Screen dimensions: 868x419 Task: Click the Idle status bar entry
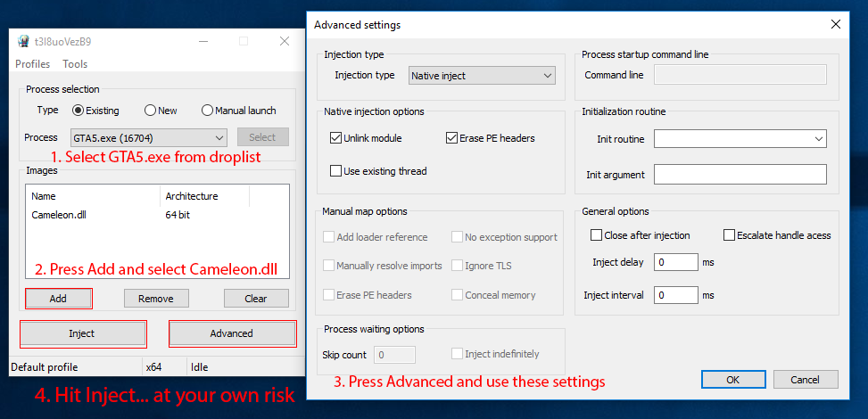199,367
